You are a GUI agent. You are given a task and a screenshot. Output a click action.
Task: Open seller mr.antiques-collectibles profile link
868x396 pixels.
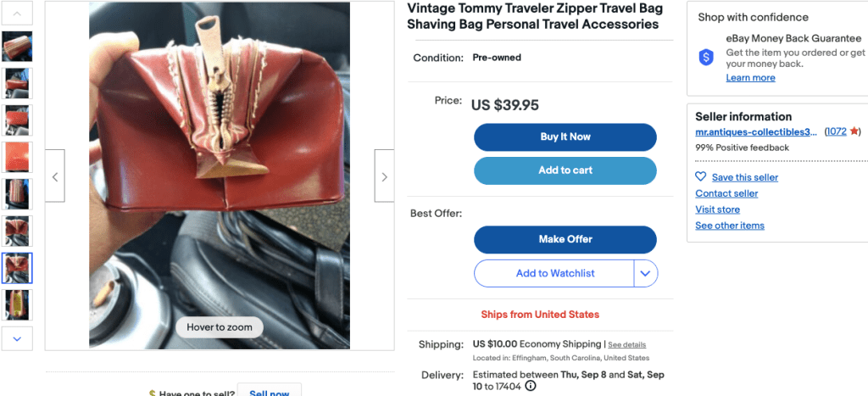[756, 131]
